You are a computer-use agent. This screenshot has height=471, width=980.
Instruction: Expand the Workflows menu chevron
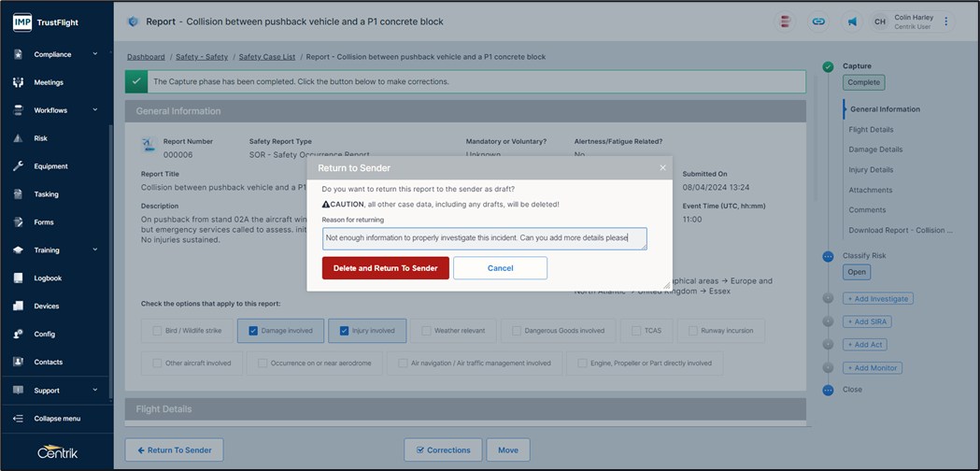click(x=95, y=109)
